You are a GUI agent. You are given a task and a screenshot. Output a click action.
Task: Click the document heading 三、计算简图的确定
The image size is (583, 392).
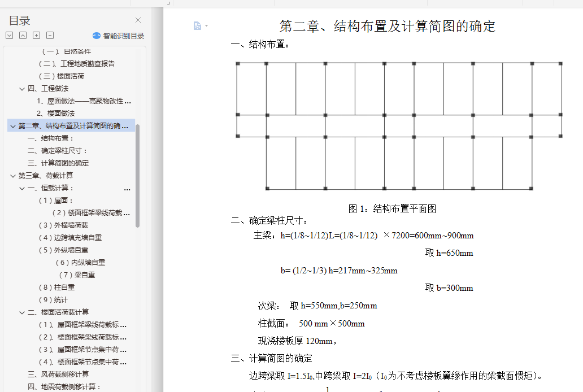tap(271, 359)
